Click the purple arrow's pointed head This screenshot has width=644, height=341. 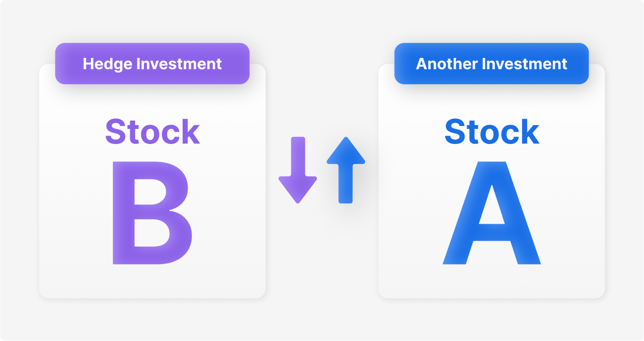click(x=297, y=190)
